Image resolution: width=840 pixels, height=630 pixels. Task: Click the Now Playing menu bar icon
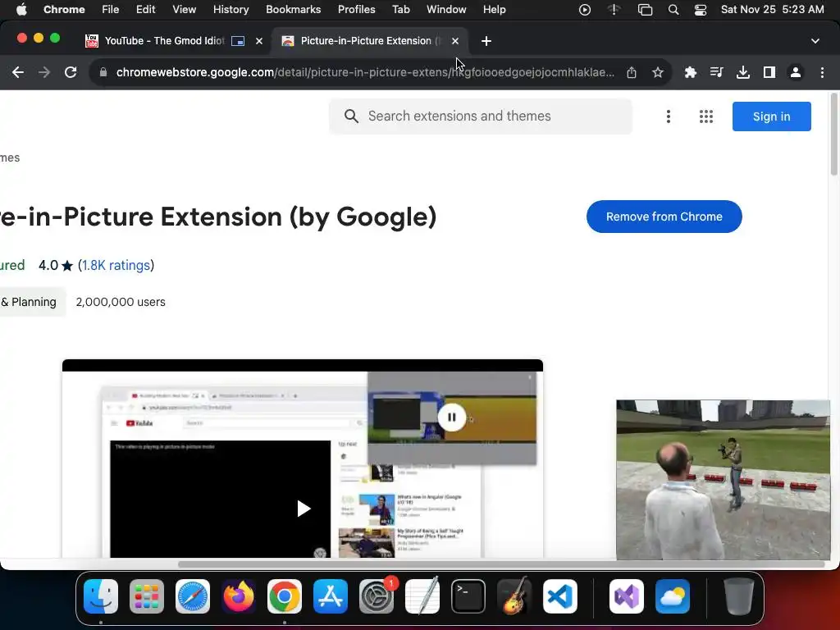tap(585, 10)
